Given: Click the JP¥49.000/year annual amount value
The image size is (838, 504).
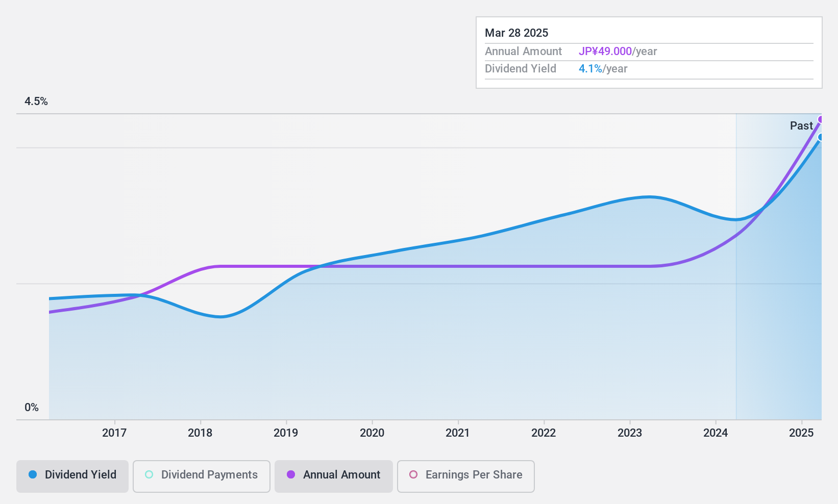Looking at the screenshot, I should (x=618, y=52).
